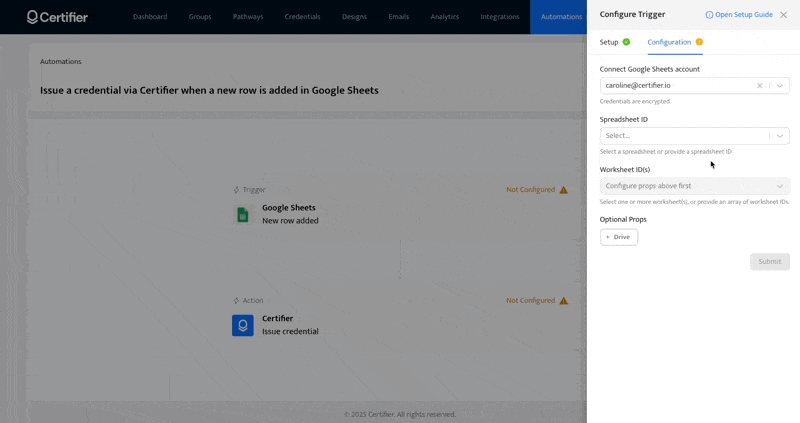
Task: Open the Spreadsheet ID select field
Action: pyautogui.click(x=694, y=136)
